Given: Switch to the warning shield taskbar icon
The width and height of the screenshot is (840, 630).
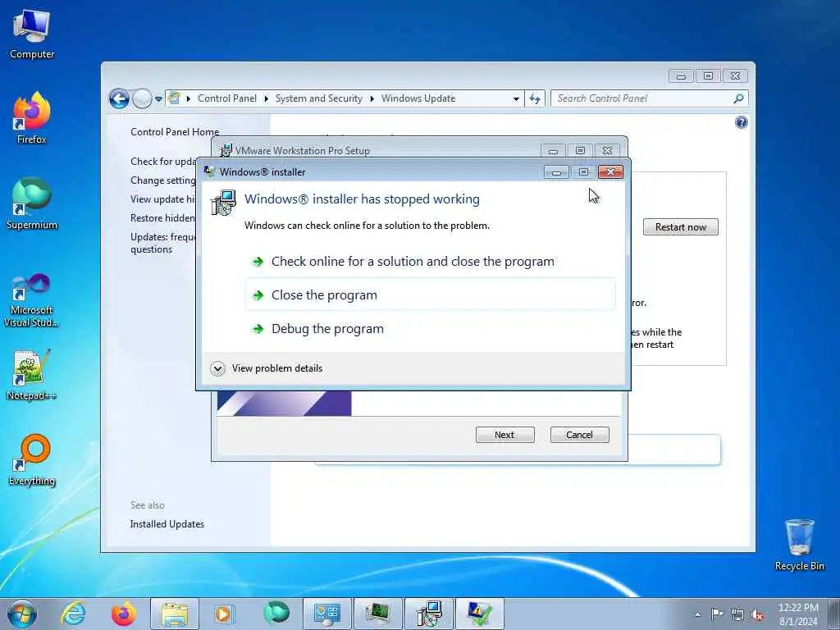Looking at the screenshot, I should point(479,614).
